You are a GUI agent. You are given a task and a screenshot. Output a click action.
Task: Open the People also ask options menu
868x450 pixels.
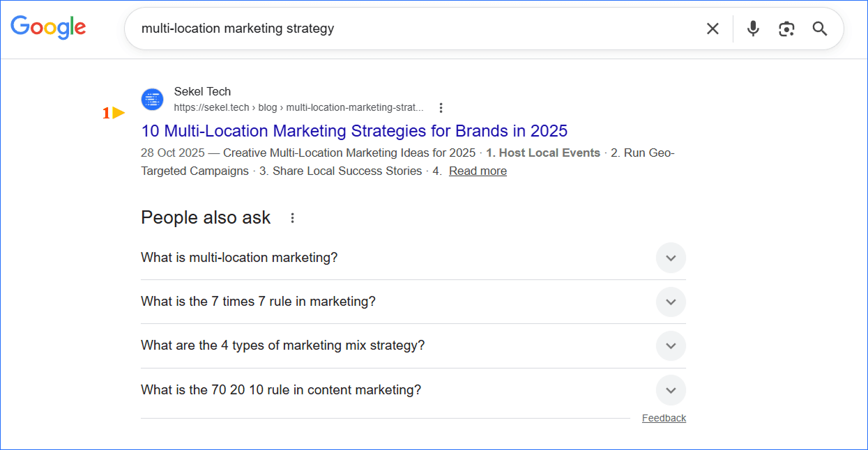[292, 217]
